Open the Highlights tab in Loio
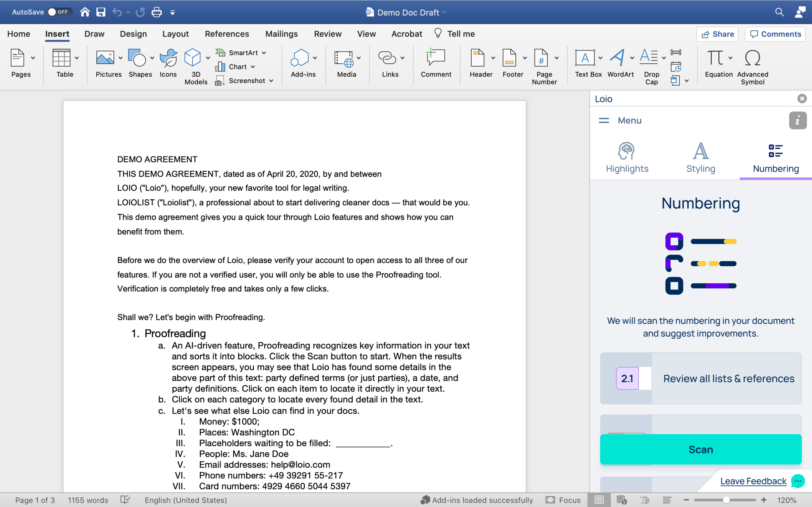Viewport: 812px width, 507px height. [x=627, y=158]
